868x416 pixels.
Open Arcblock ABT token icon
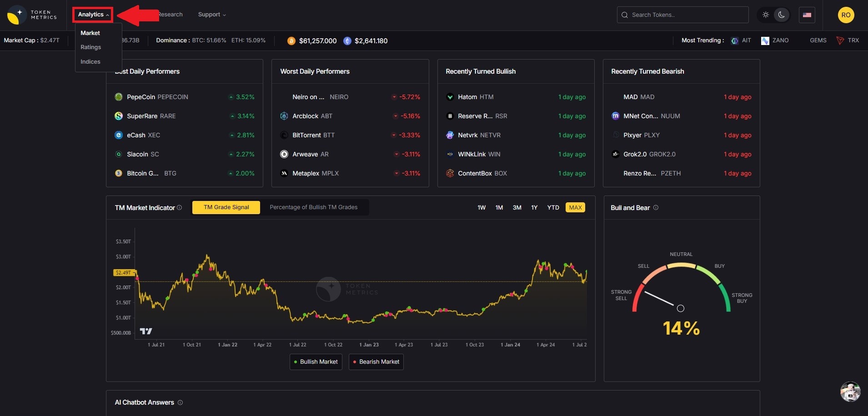tap(284, 116)
